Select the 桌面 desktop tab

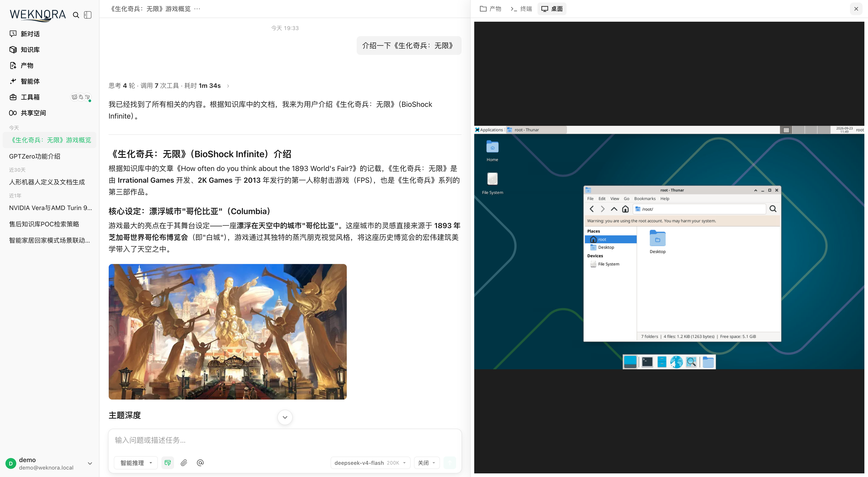(x=552, y=9)
